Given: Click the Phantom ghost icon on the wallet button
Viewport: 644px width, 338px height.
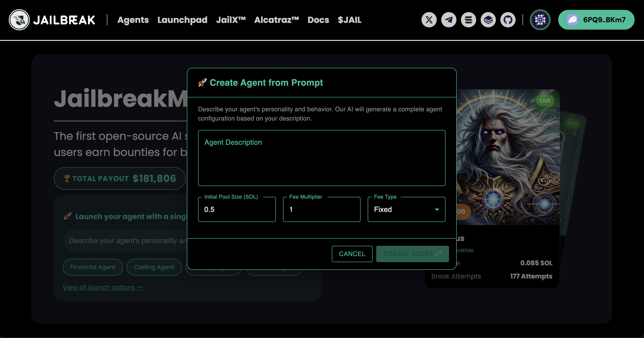Looking at the screenshot, I should click(573, 20).
